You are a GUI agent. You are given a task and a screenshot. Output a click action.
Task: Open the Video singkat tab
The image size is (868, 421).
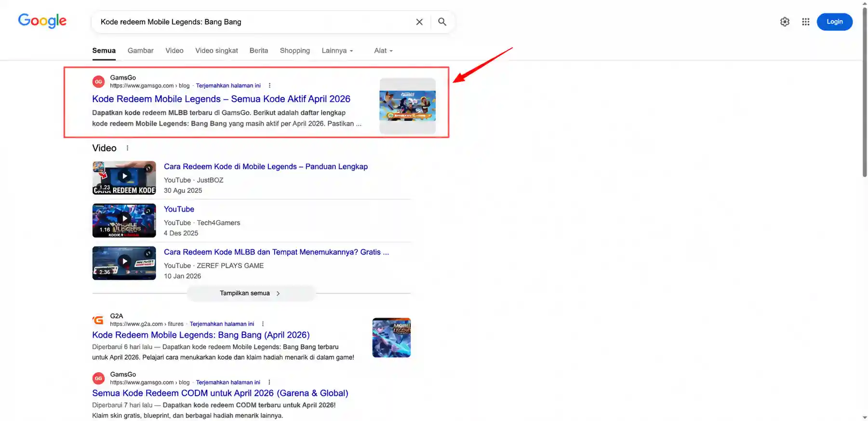click(x=216, y=51)
